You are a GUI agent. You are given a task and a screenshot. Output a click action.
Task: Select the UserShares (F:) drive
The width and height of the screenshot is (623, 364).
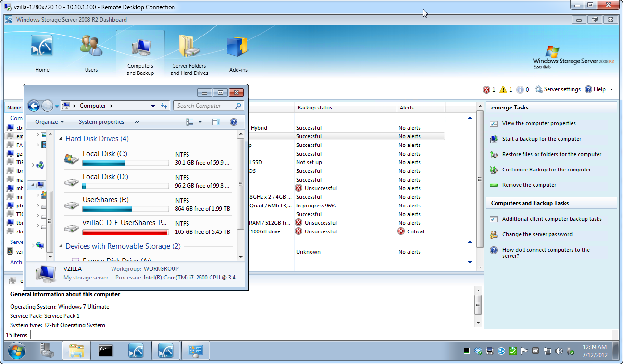point(147,204)
